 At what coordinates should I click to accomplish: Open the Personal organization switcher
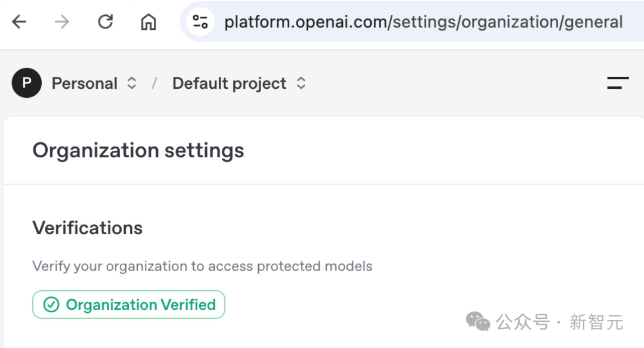point(85,83)
